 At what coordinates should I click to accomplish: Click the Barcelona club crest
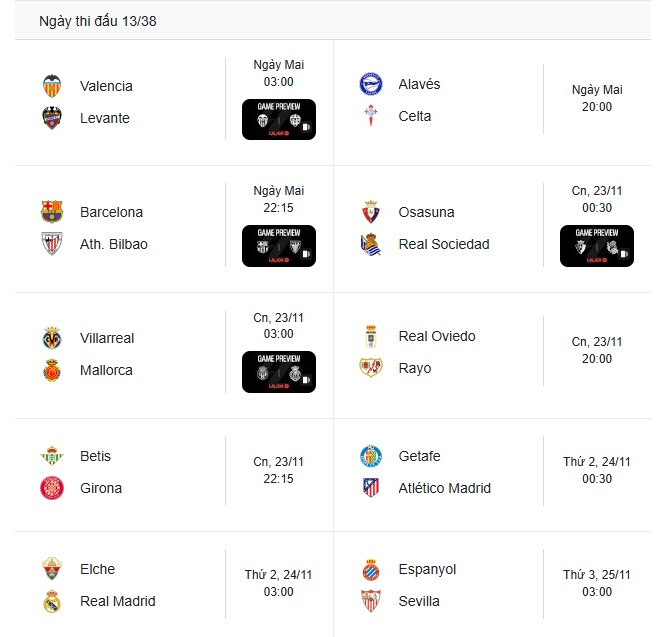coord(52,212)
